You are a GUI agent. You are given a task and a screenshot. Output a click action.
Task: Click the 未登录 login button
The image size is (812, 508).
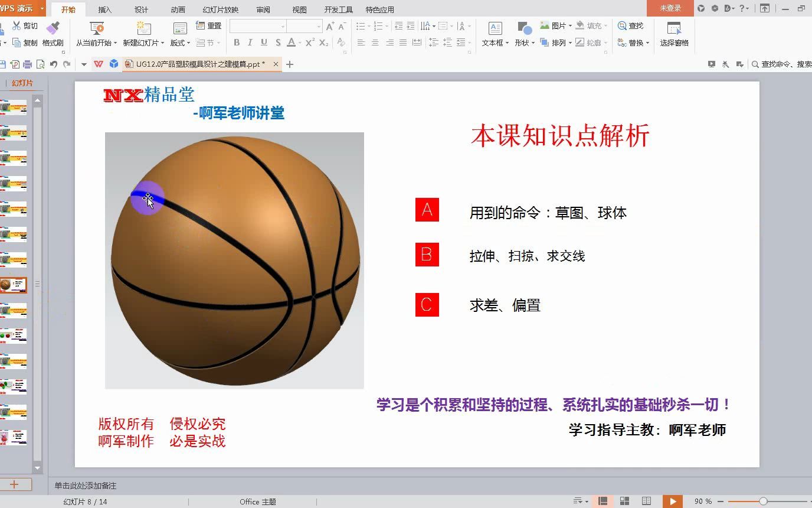pos(670,9)
